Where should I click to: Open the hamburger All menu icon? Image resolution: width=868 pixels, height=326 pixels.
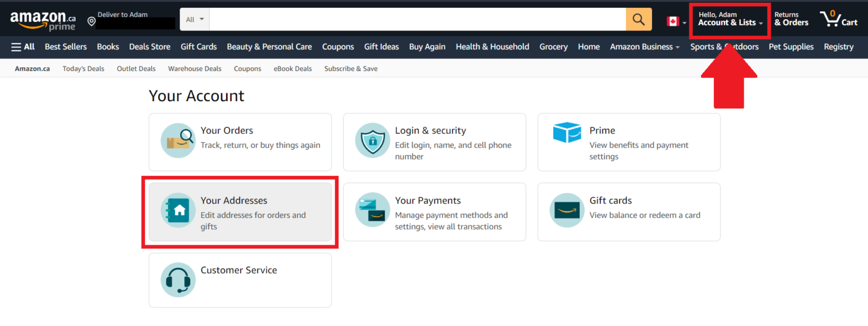click(12, 46)
